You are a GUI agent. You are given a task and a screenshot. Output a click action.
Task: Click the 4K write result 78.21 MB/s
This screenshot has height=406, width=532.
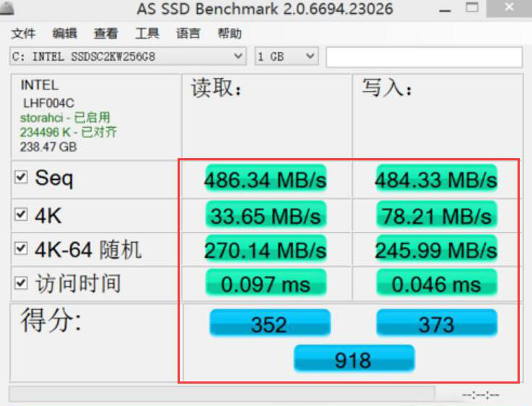(437, 215)
